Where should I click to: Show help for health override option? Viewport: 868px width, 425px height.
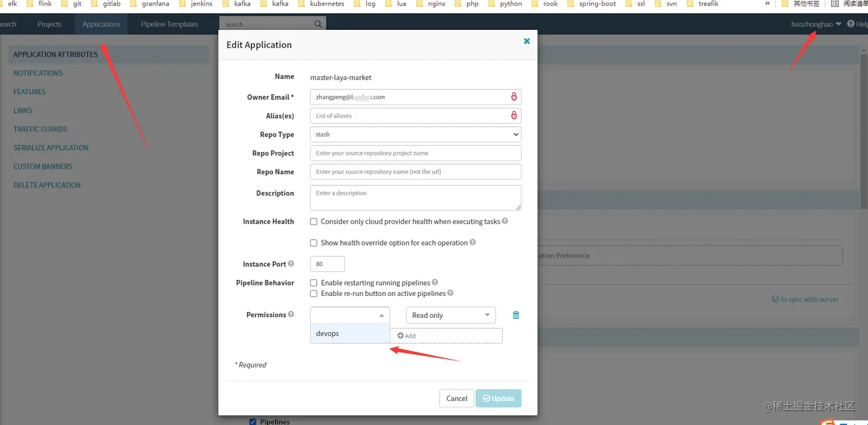(x=473, y=242)
